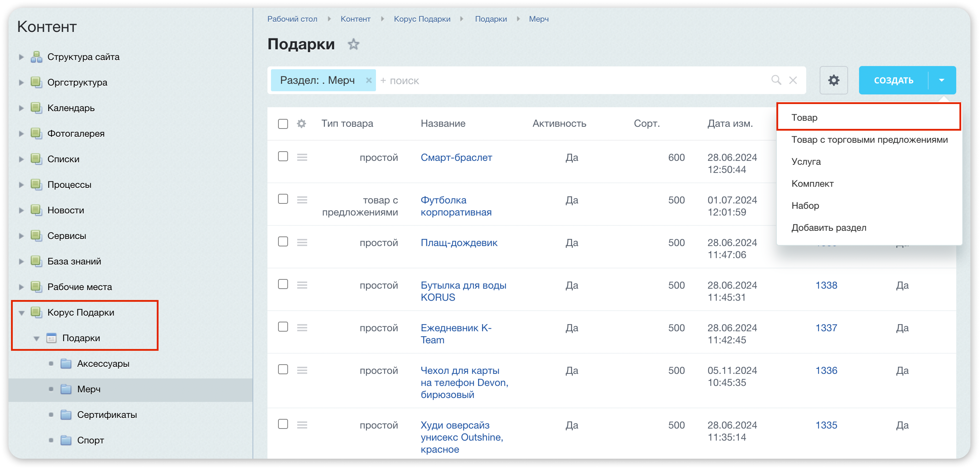Click the search magnifier icon
Viewport: 980px width, 469px height.
point(776,80)
